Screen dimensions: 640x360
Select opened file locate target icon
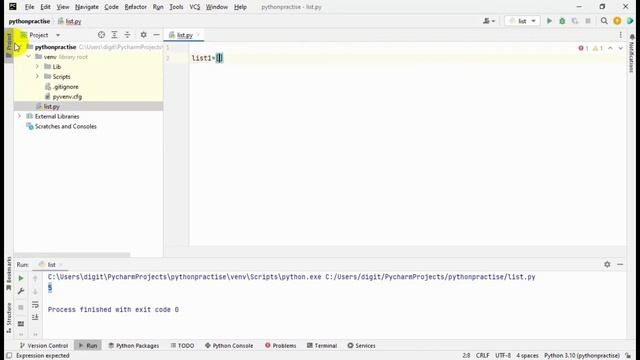click(101, 35)
